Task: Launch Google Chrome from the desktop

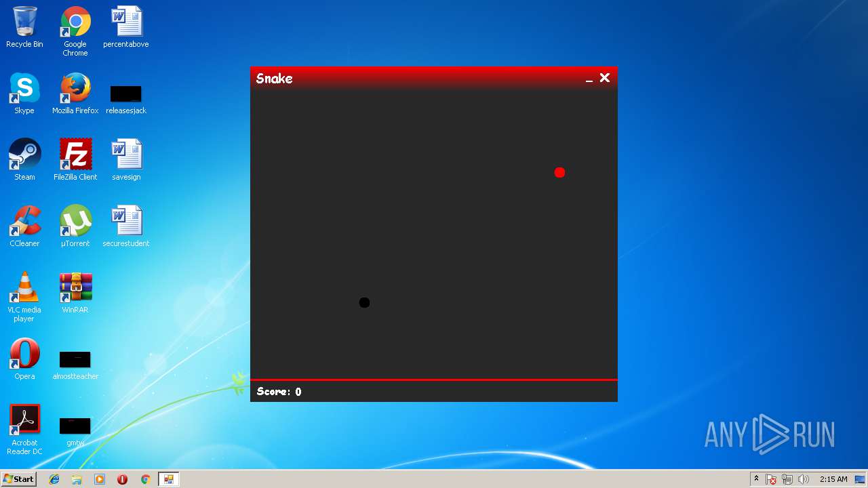Action: pos(75,31)
